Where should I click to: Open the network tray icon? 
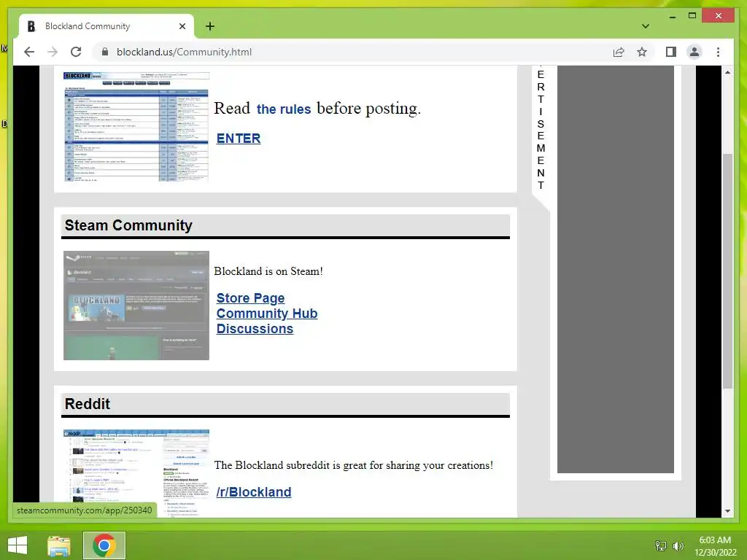pyautogui.click(x=661, y=545)
